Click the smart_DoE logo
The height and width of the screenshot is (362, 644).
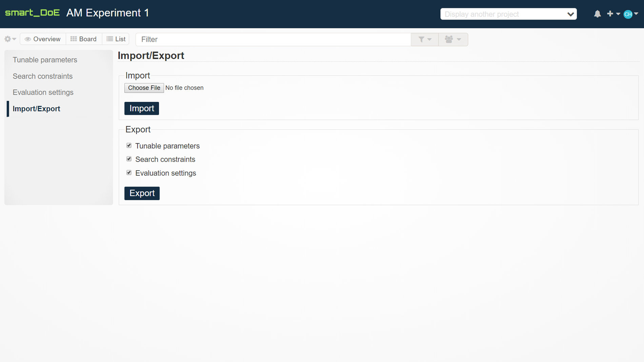[32, 13]
